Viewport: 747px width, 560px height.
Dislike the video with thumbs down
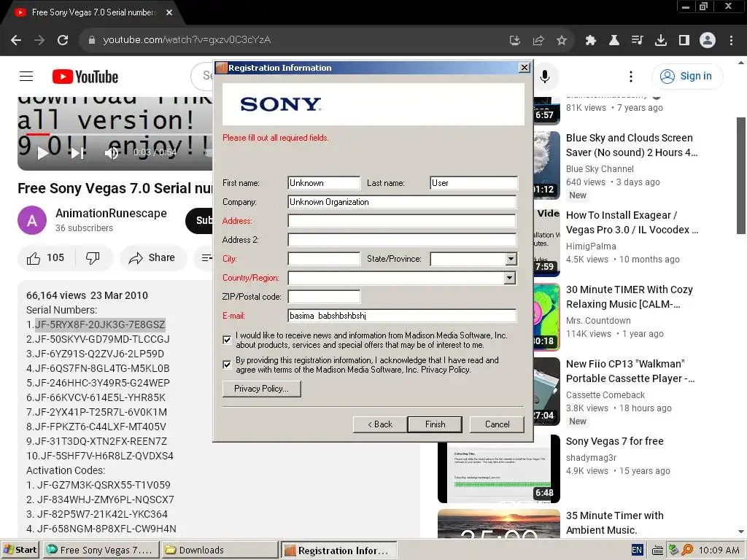click(x=93, y=258)
